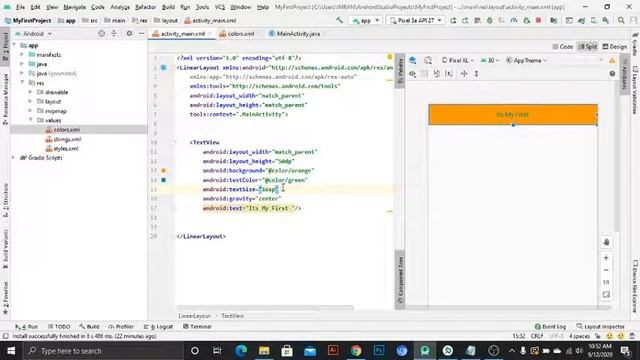Open the TODO tool window
Image resolution: width=640 pixels, height=360 pixels.
(59, 327)
